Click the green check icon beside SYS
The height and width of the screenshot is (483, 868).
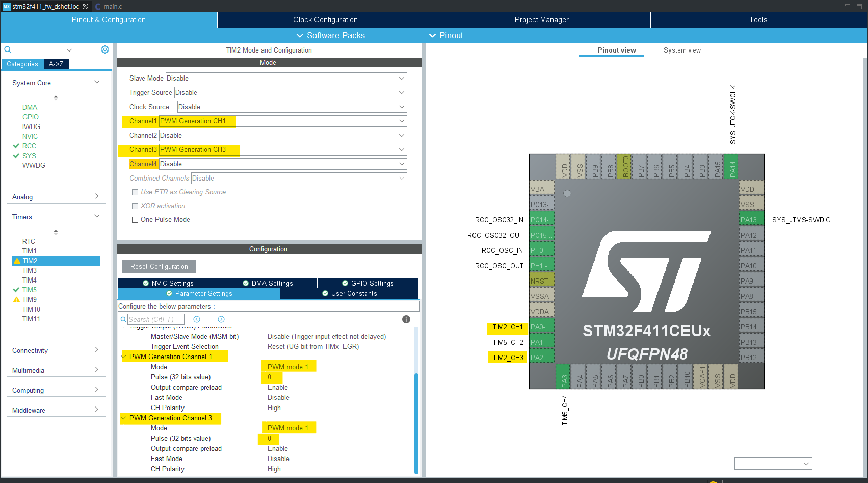point(16,156)
